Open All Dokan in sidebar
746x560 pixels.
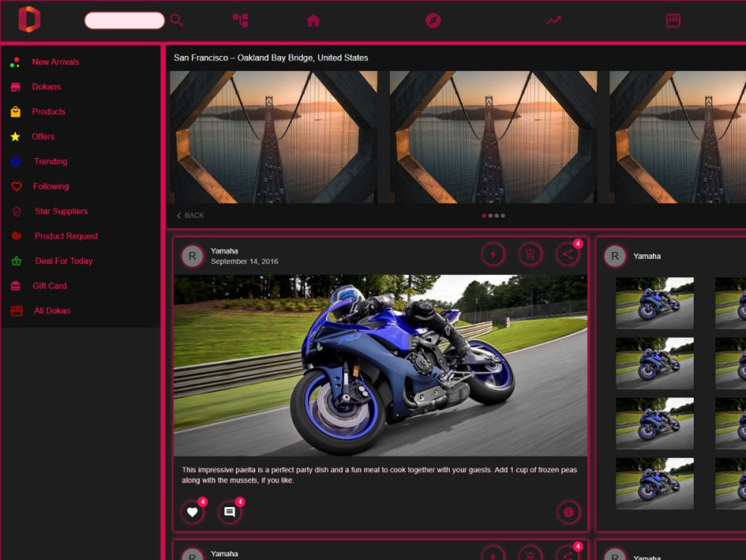(x=52, y=311)
